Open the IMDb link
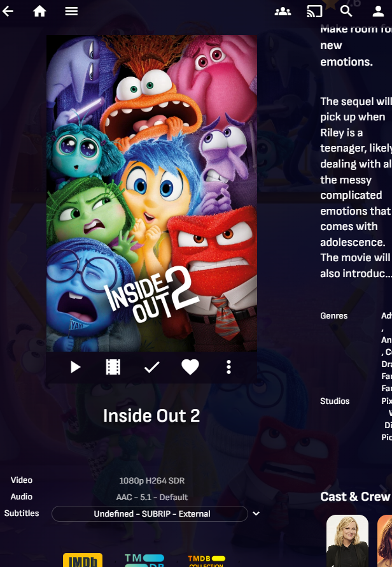This screenshot has height=567, width=392. [x=83, y=560]
